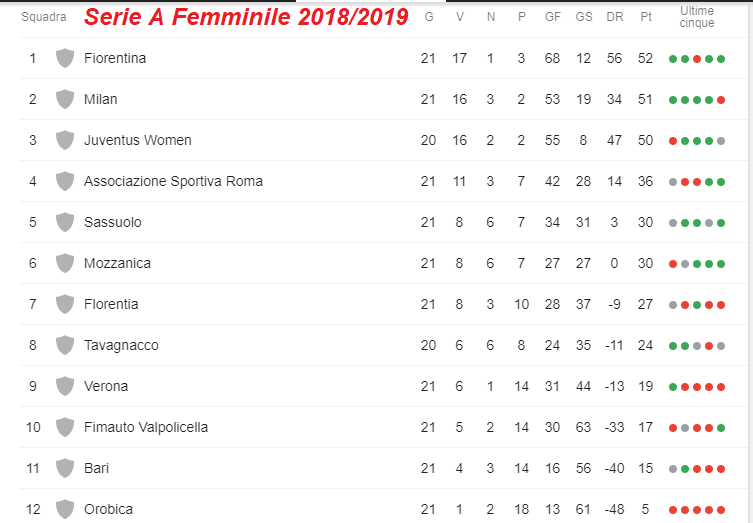The height and width of the screenshot is (523, 753).
Task: Click the GF goals scored header
Action: click(x=553, y=17)
